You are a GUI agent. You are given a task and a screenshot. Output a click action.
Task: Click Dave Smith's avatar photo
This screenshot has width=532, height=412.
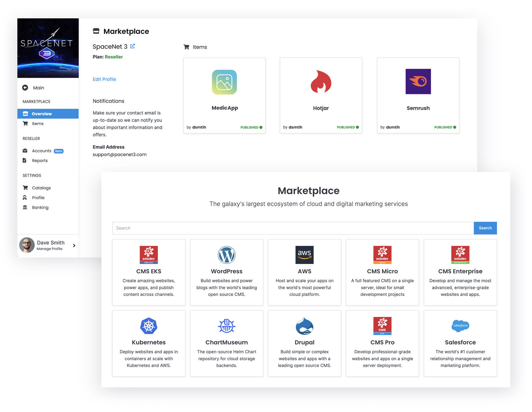[x=27, y=245]
